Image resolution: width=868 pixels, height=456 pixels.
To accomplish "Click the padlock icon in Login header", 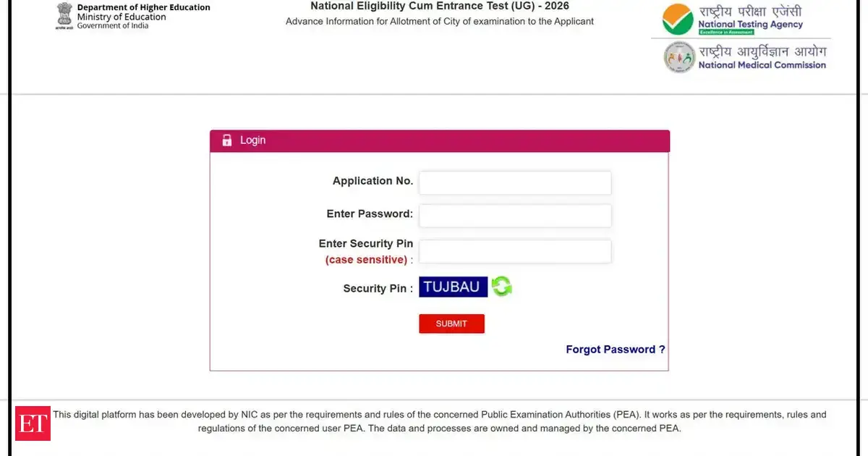I will click(x=226, y=140).
